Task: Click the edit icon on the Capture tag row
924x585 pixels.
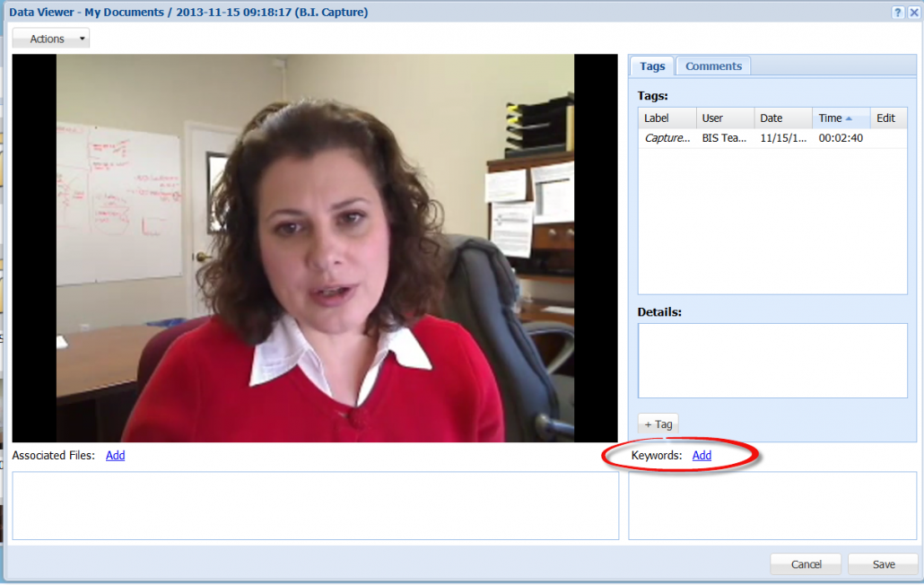Action: [888, 137]
